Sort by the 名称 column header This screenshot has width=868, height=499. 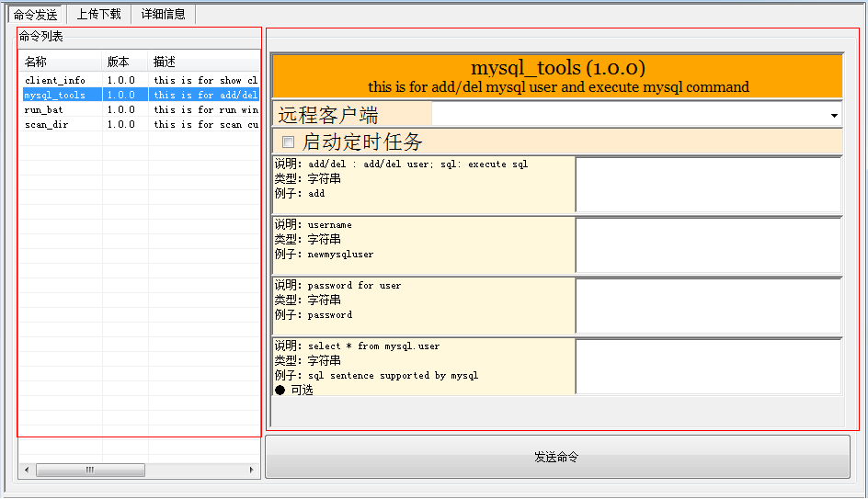click(61, 62)
